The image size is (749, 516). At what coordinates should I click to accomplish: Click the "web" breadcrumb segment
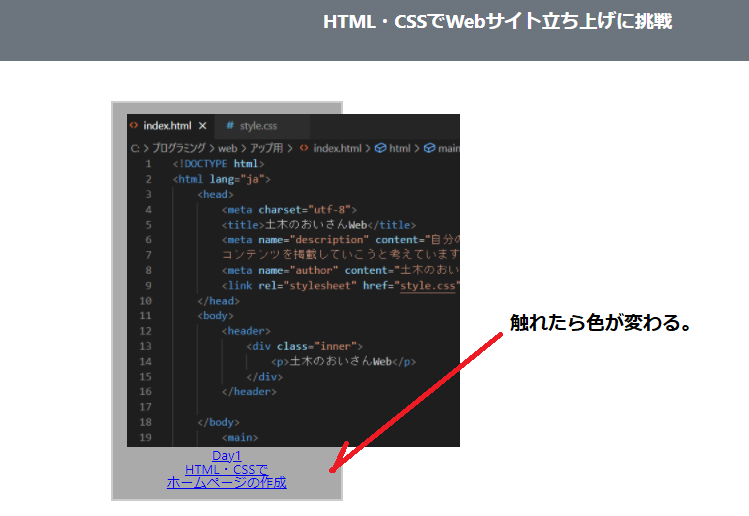[x=227, y=149]
